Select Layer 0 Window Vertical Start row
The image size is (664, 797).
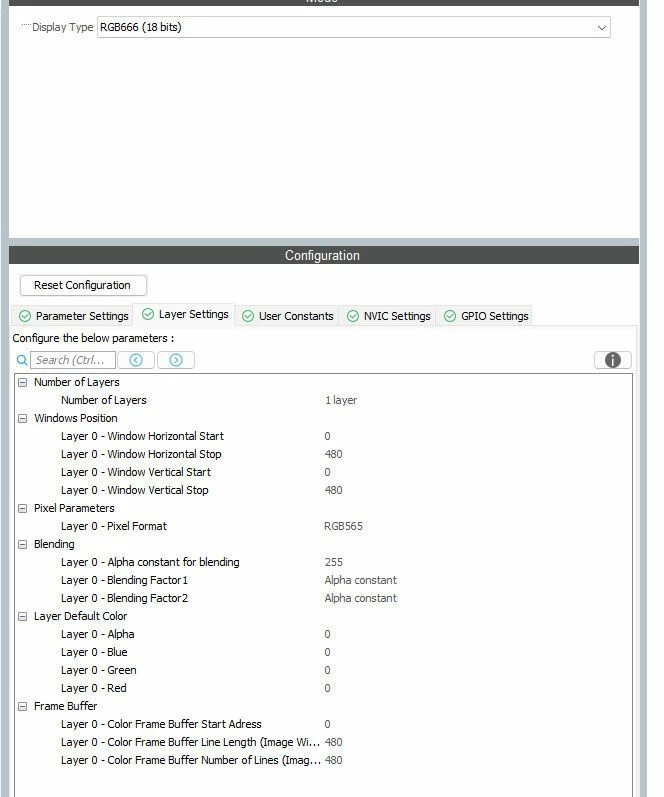[323, 472]
